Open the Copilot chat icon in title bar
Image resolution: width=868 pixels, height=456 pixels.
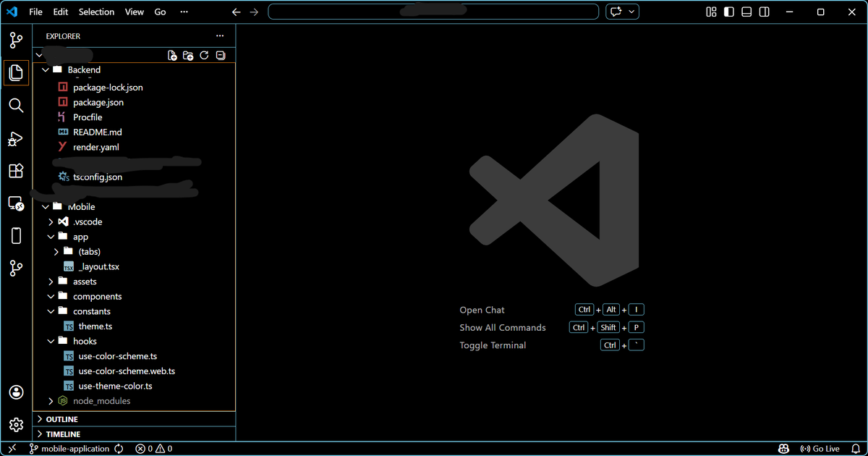tap(616, 12)
